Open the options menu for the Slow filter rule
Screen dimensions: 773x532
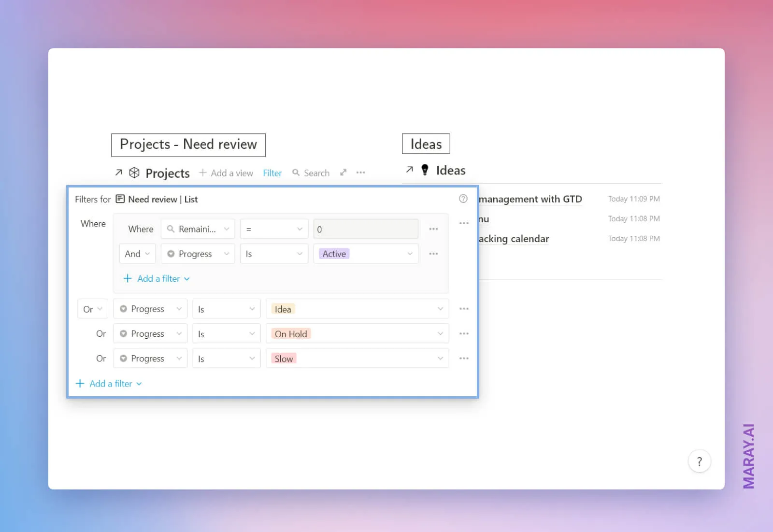464,358
